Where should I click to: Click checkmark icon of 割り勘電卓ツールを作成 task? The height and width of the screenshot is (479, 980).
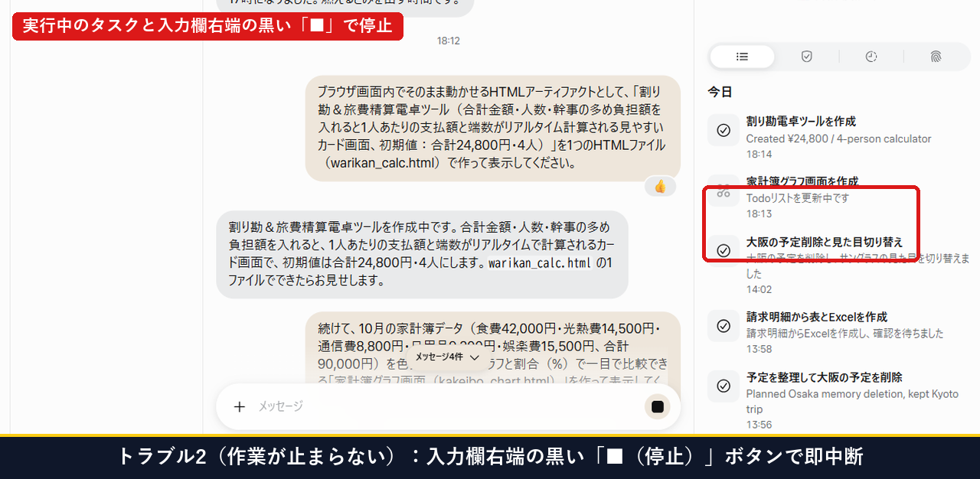coord(724,131)
